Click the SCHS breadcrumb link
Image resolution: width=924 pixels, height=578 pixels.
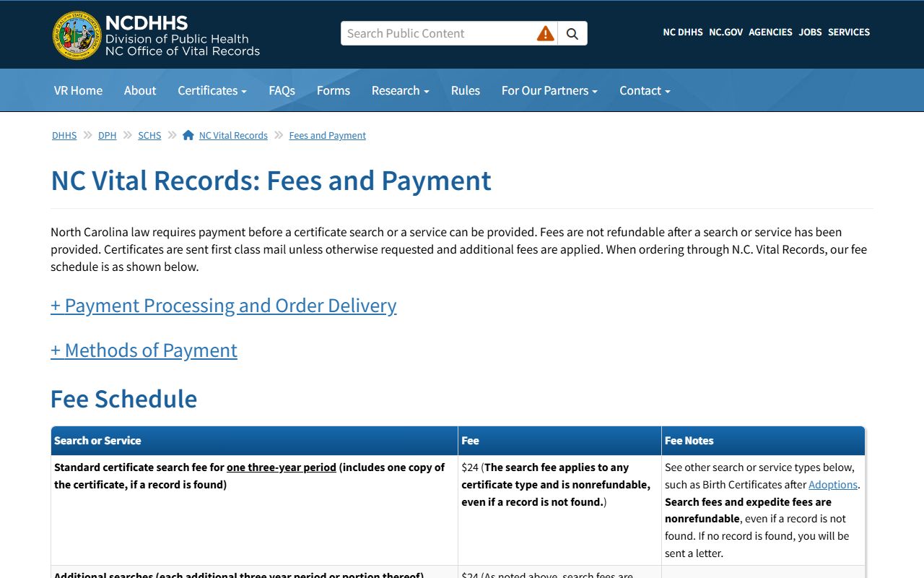coord(149,135)
